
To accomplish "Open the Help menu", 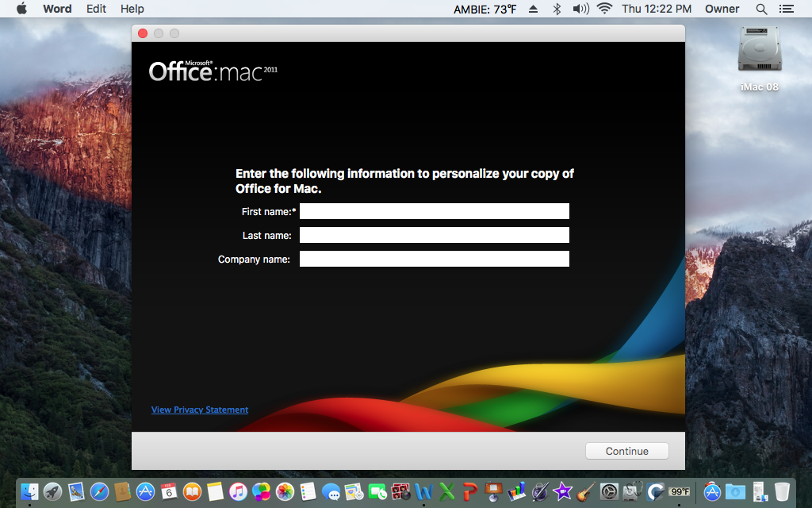I will pos(132,9).
